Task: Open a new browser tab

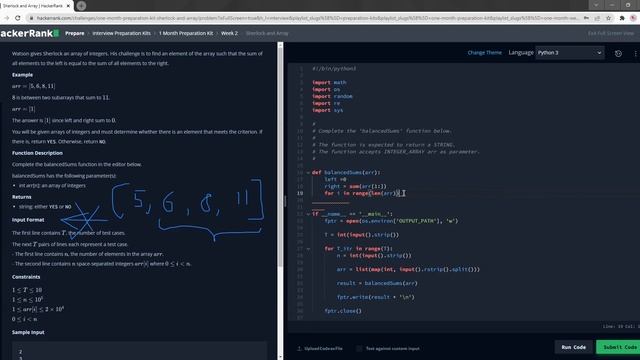Action: [x=81, y=6]
